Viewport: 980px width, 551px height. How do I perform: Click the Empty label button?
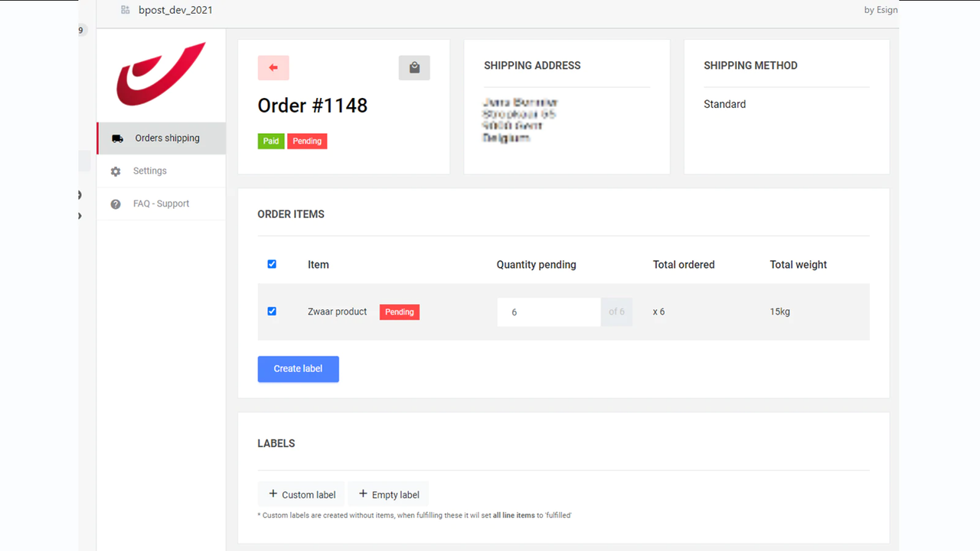click(388, 494)
